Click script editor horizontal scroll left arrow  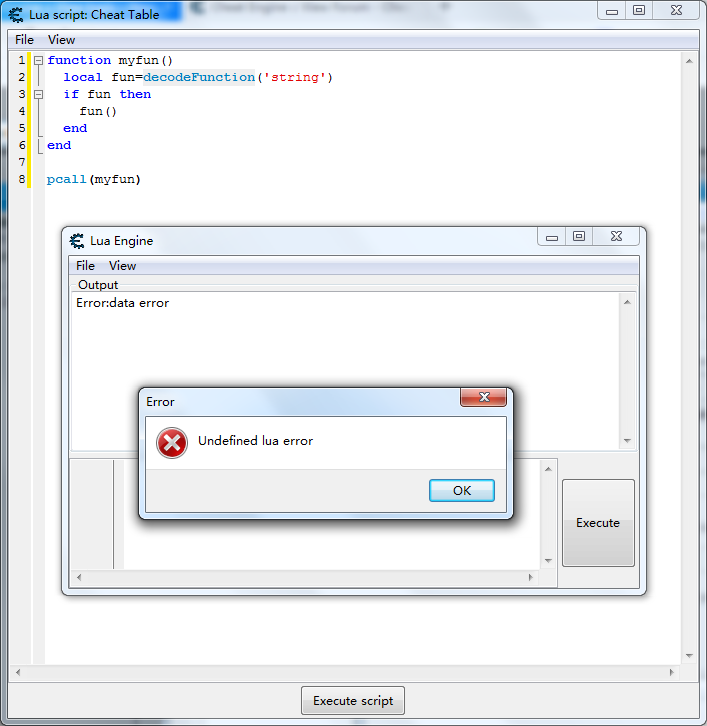18,672
